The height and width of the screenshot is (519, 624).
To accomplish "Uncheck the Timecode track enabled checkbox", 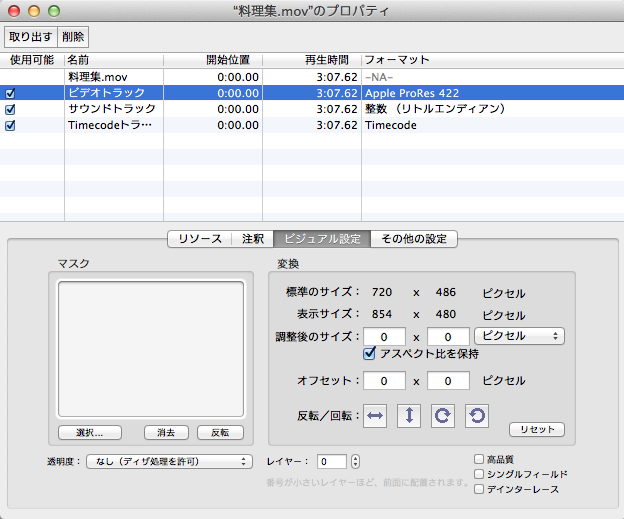I will (x=10, y=125).
